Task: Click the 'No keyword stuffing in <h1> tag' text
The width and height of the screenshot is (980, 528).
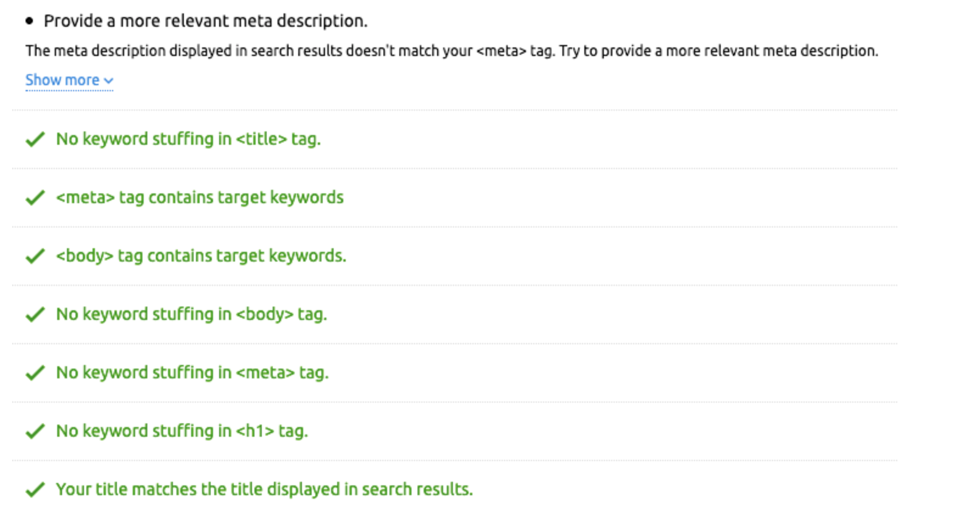Action: (x=182, y=431)
